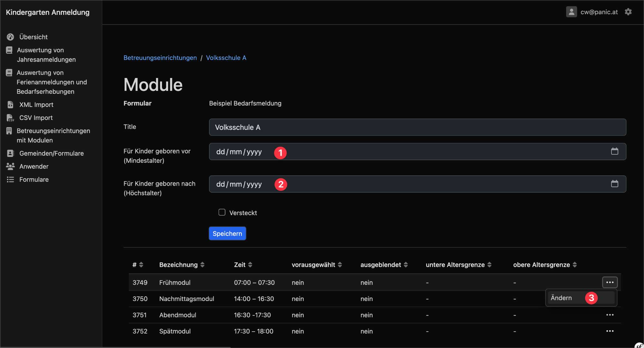644x348 pixels.
Task: Go to Übersicht in the sidebar
Action: click(33, 37)
